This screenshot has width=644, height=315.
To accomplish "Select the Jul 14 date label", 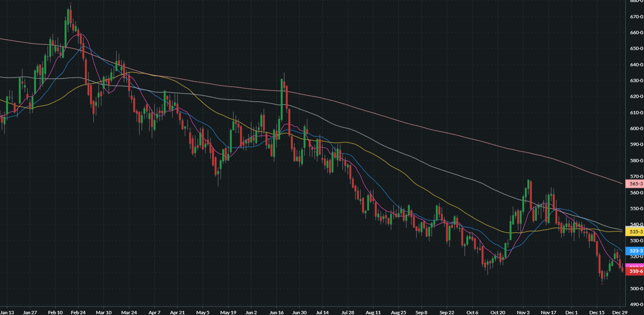I will [322, 313].
